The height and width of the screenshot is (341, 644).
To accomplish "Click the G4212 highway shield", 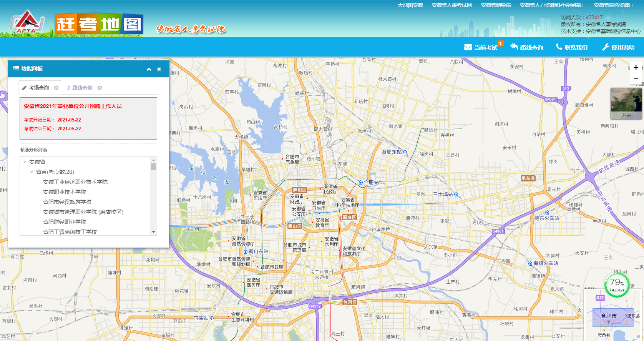I will click(x=315, y=306).
